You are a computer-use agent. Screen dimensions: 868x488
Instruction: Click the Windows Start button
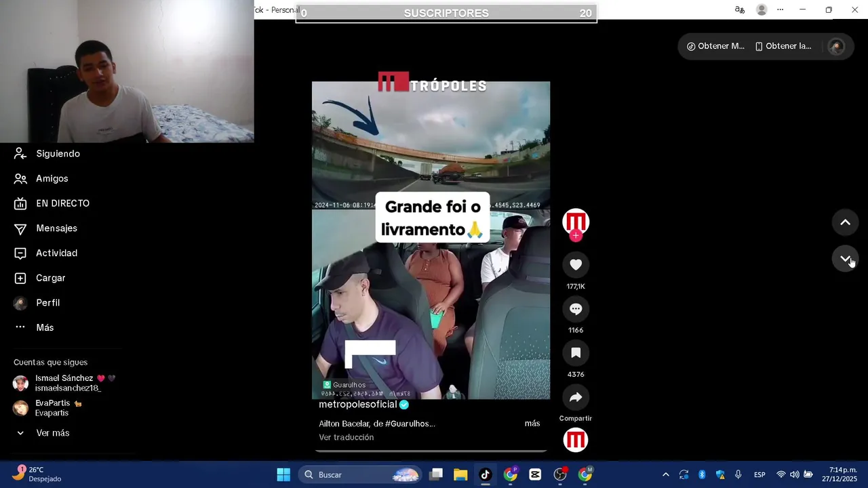(283, 474)
